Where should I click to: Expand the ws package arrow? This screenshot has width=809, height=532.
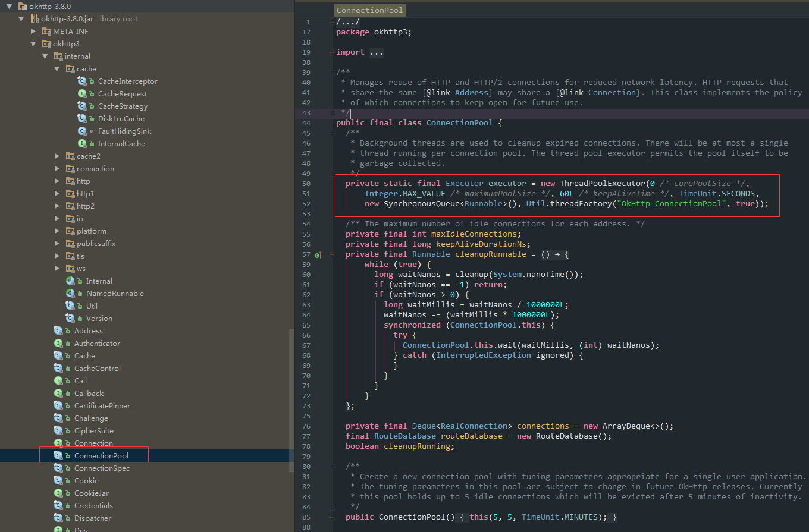point(57,269)
